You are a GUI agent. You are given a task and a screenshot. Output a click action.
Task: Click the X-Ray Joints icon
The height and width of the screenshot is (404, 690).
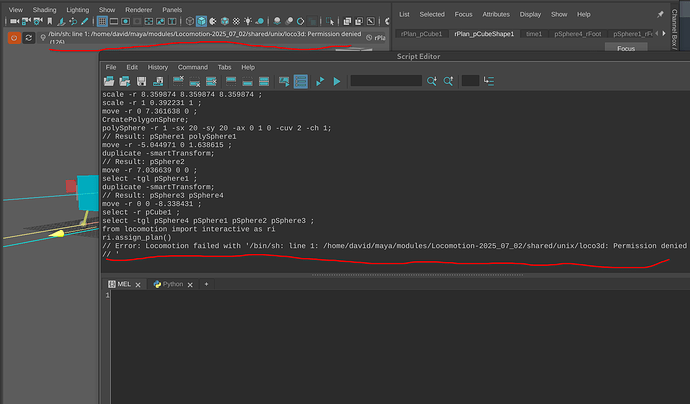(371, 21)
